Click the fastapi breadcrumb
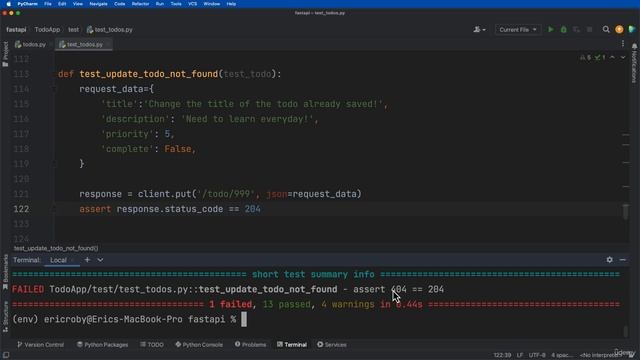This screenshot has height=360, width=640. click(x=16, y=29)
